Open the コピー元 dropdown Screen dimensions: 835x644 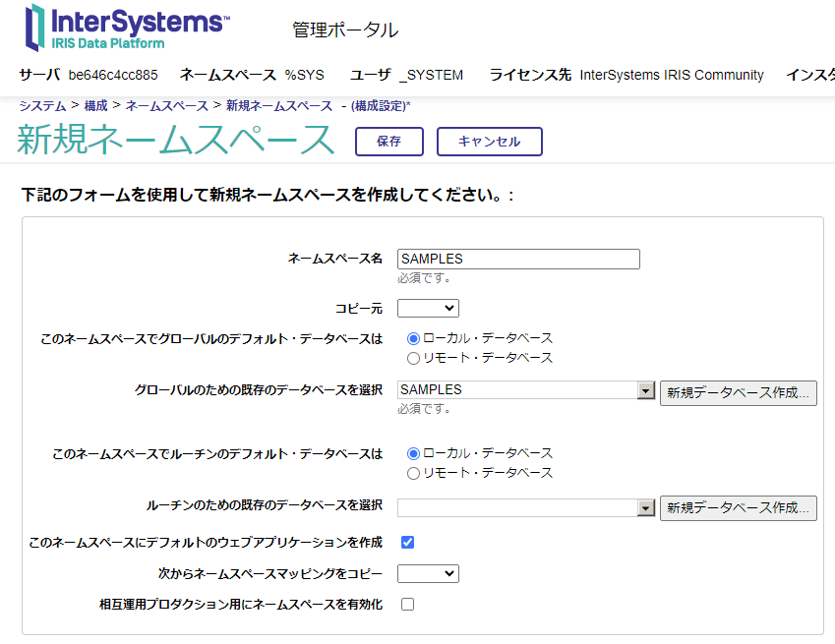tap(428, 309)
